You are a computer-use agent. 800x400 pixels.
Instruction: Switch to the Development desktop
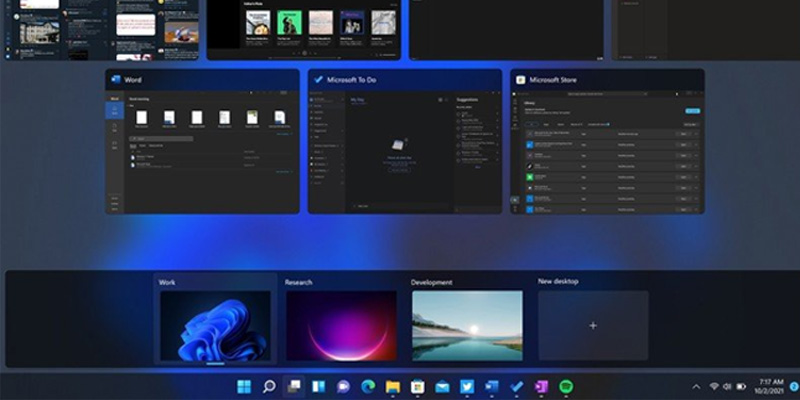(467, 325)
